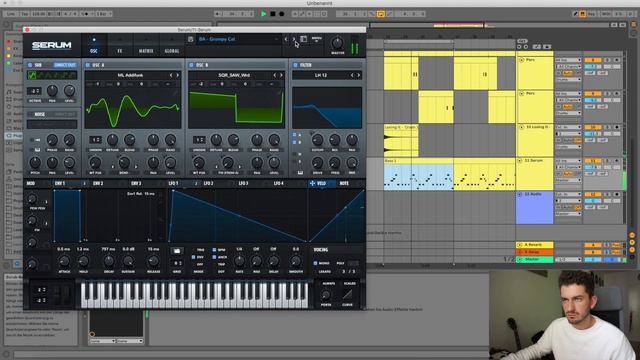This screenshot has width=640, height=360.
Task: Adjust the Master volume knob
Action: tap(338, 43)
